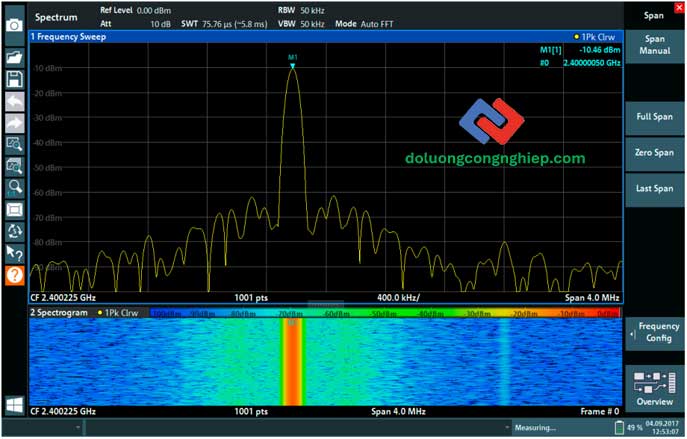Screen dimensions: 687x439
Task: Open file using the folder icon
Action: point(14,57)
